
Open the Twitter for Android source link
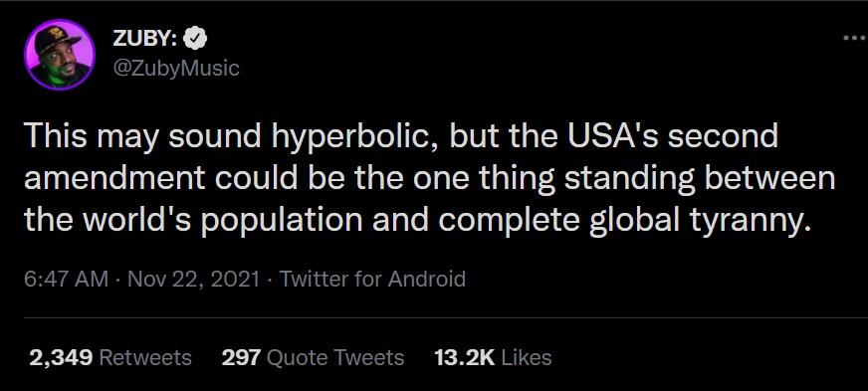(x=372, y=279)
